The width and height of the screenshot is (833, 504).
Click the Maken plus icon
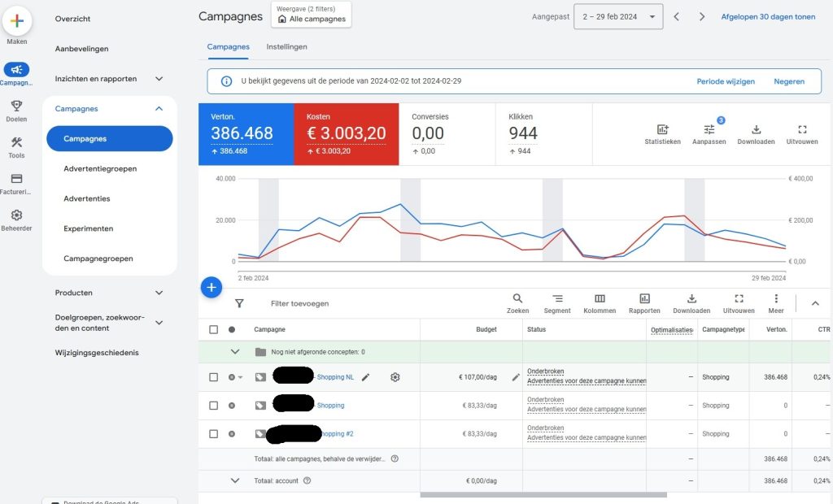tap(17, 21)
